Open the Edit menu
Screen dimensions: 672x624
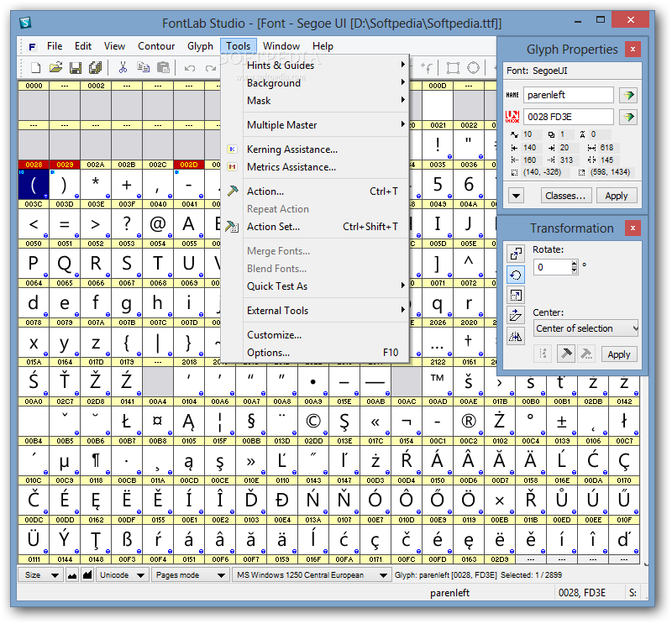(82, 46)
